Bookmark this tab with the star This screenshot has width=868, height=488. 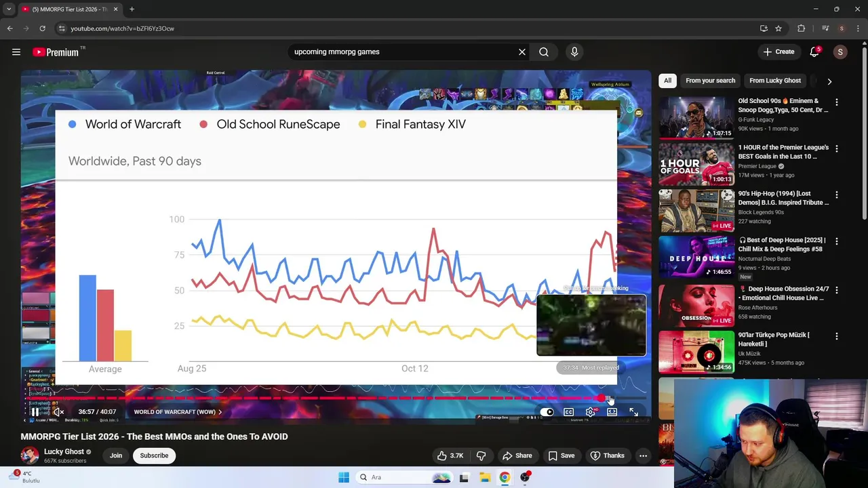tap(778, 28)
